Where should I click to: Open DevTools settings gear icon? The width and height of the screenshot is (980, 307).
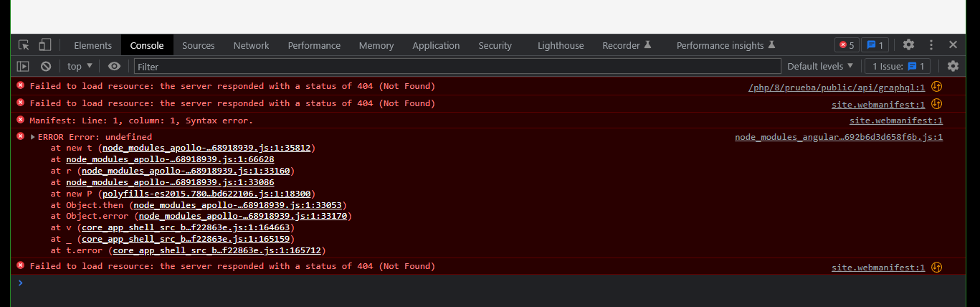click(908, 44)
